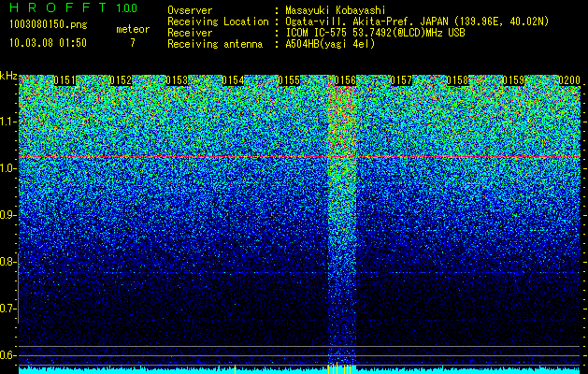Click the 0154 time marker label
Viewport: 588px width, 374px height.
coord(233,80)
